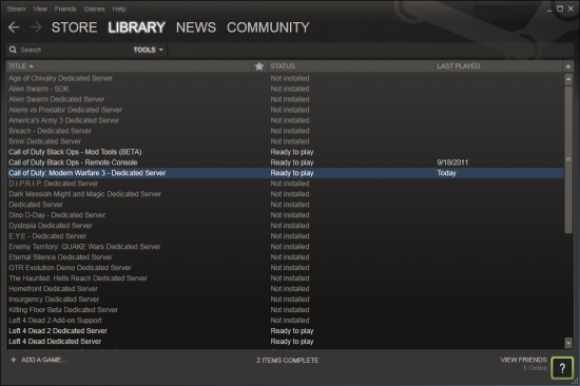580x386 pixels.
Task: Click the Today last played cell
Action: point(446,173)
